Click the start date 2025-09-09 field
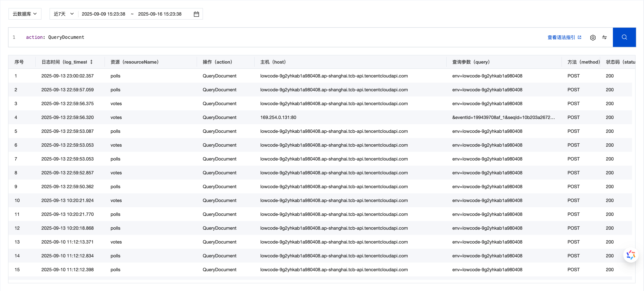 [103, 14]
